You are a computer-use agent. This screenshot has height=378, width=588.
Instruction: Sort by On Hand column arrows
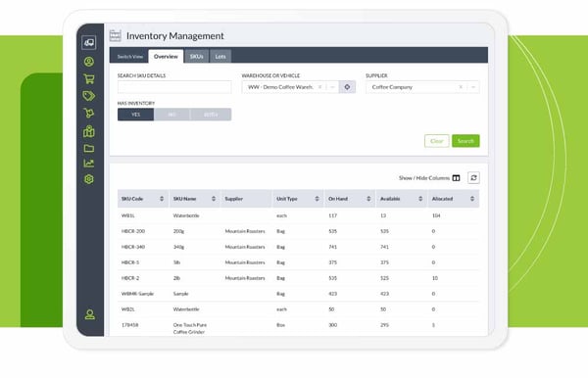pos(368,199)
